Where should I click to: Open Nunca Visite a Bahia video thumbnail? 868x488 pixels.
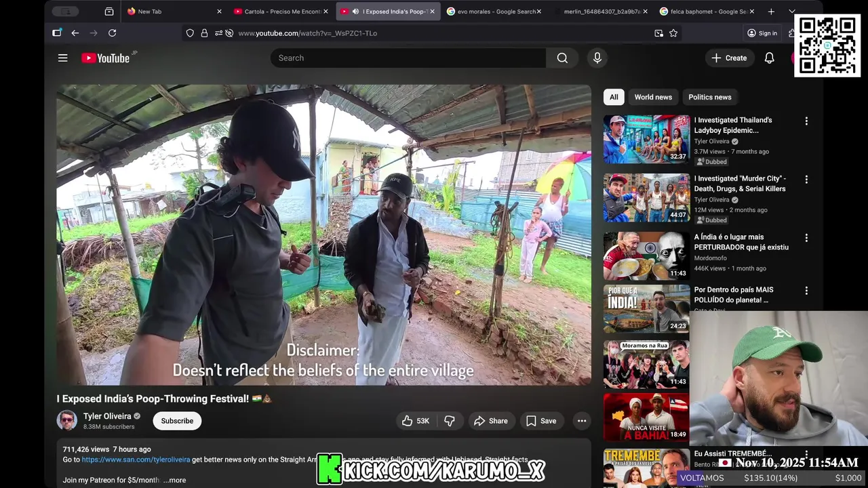coord(646,417)
